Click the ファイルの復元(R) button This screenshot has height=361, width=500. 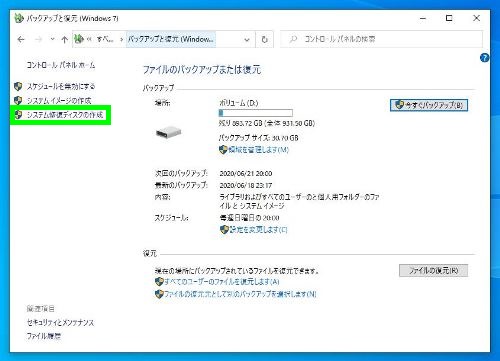click(x=433, y=270)
